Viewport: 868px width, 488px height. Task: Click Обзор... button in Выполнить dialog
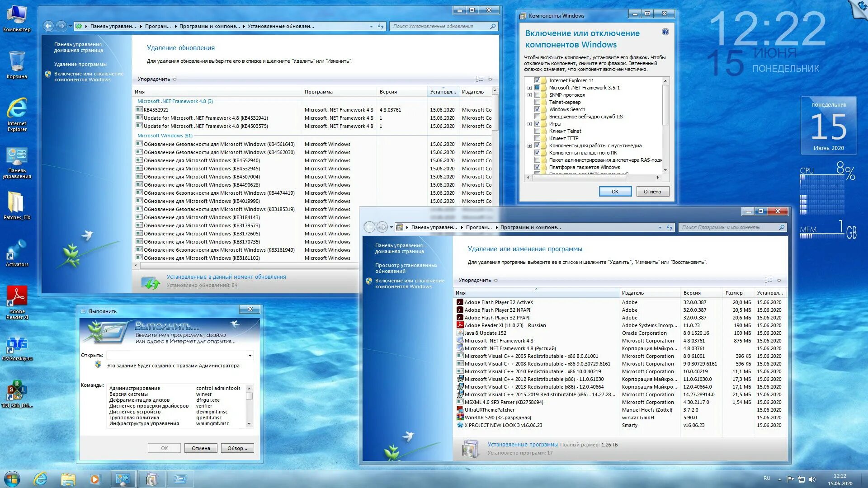click(x=237, y=448)
